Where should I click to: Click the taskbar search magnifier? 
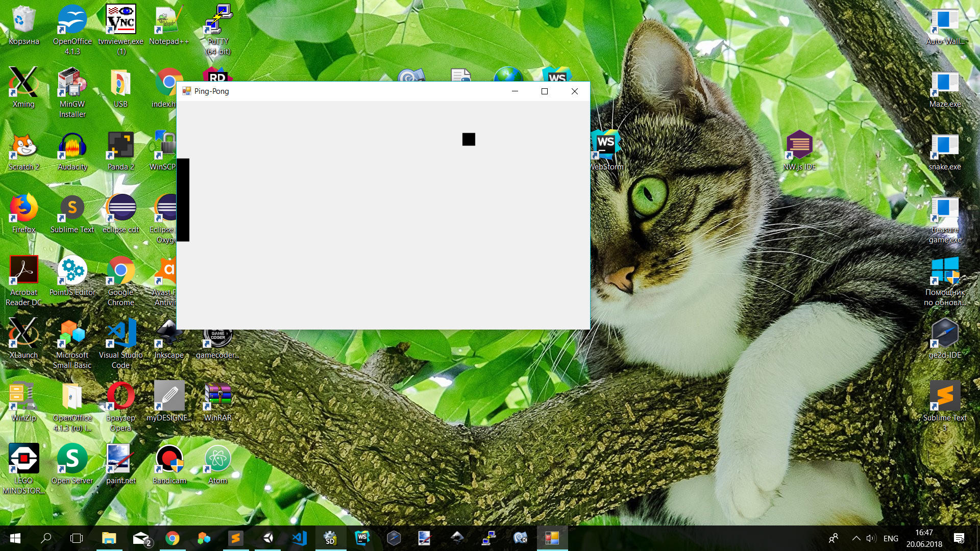(x=46, y=538)
